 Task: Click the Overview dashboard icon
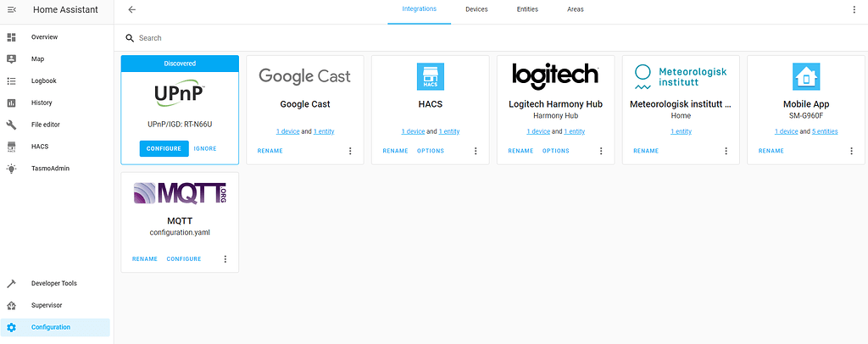pos(11,37)
